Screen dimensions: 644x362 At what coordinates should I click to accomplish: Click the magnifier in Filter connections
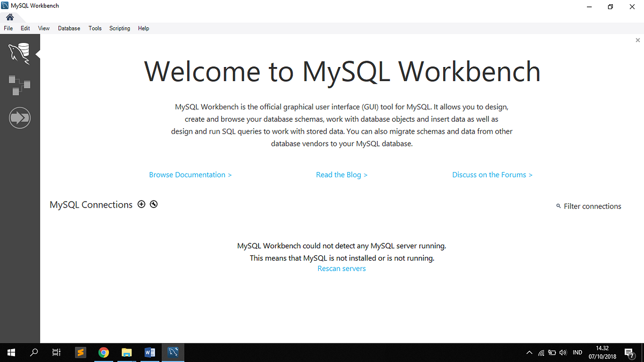[x=558, y=206]
